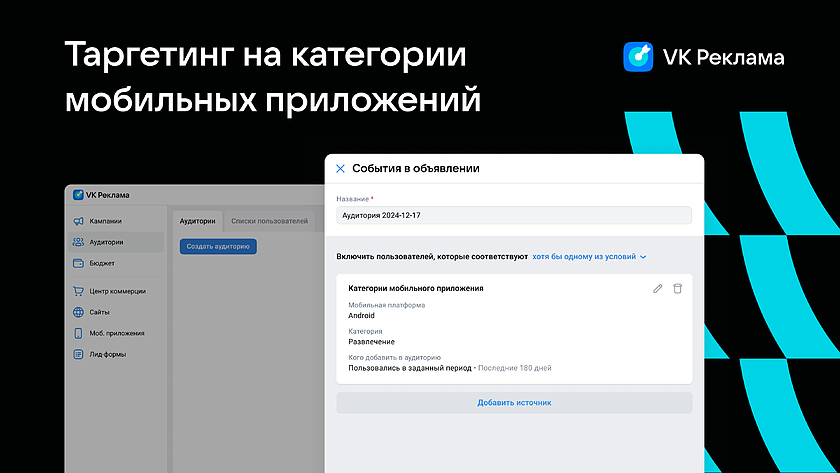Open the 'хотя бы одному из условий' dropdown
Viewport: 840px width, 473px height.
coord(589,257)
